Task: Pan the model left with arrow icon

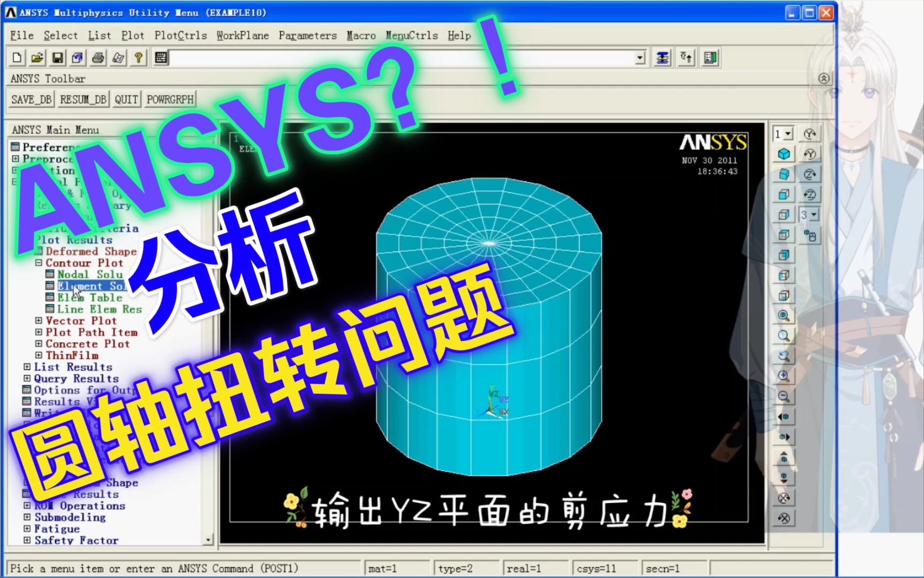Action: [x=784, y=417]
